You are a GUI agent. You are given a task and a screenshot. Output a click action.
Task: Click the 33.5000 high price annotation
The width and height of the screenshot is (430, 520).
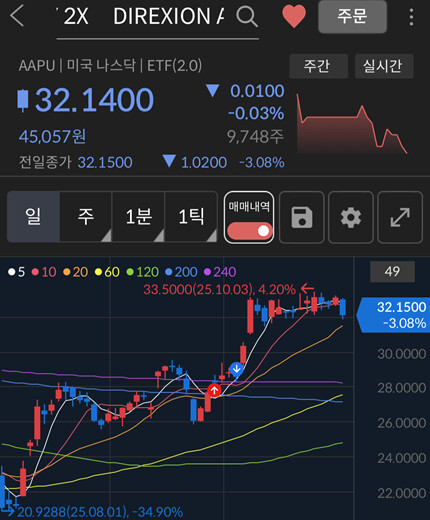[229, 289]
